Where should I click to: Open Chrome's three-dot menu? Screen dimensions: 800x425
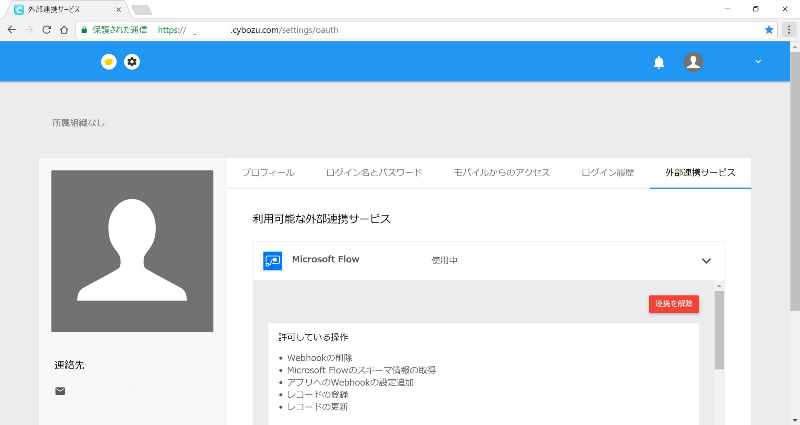(788, 30)
